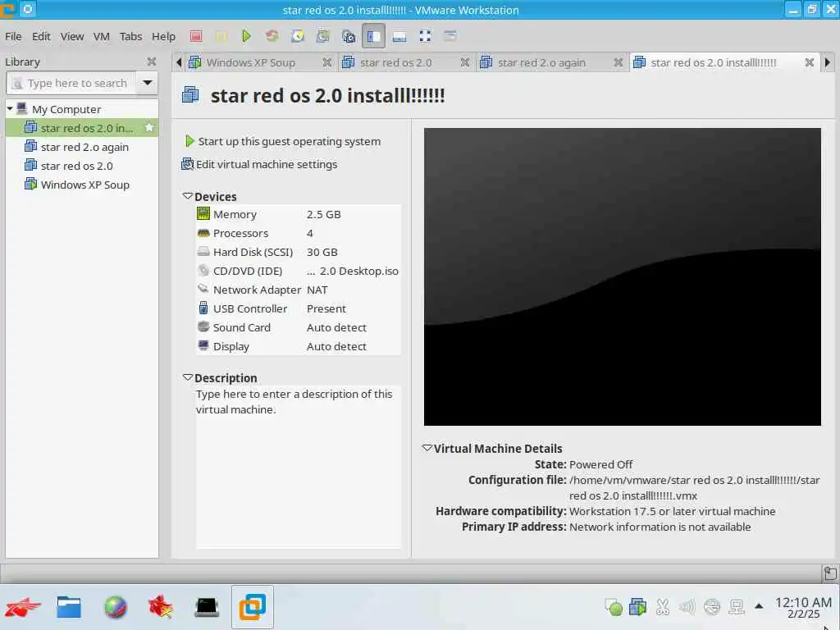Click the green Power On toolbar icon
The image size is (840, 630).
click(246, 36)
